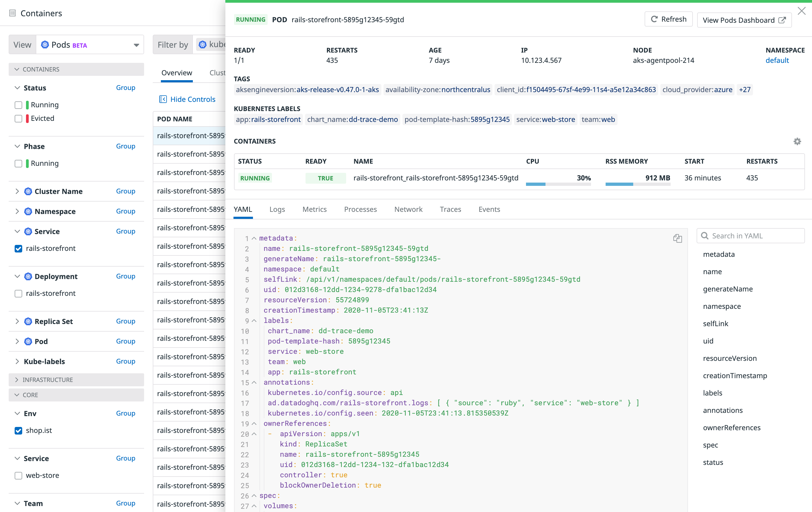Screen dimensions: 812x512
Task: Click the CPU usage progress bar
Action: 558,184
